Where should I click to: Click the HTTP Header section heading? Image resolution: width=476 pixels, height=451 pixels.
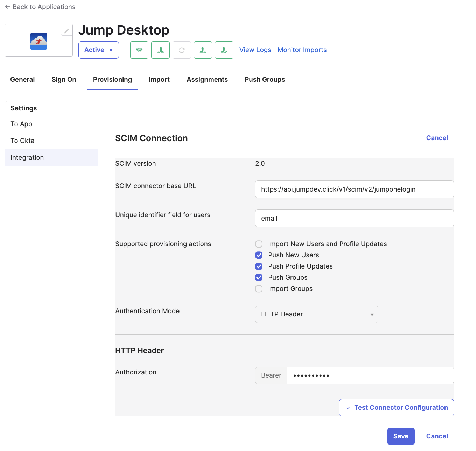(x=140, y=351)
